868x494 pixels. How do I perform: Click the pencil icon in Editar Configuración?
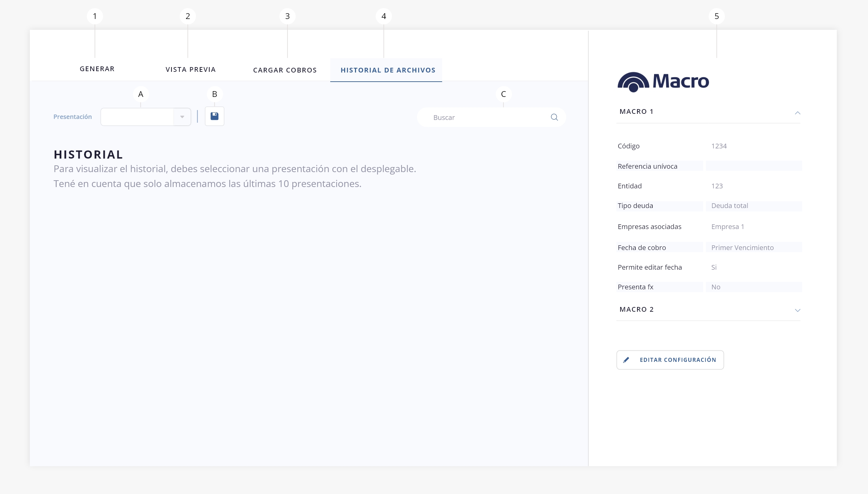pyautogui.click(x=626, y=359)
